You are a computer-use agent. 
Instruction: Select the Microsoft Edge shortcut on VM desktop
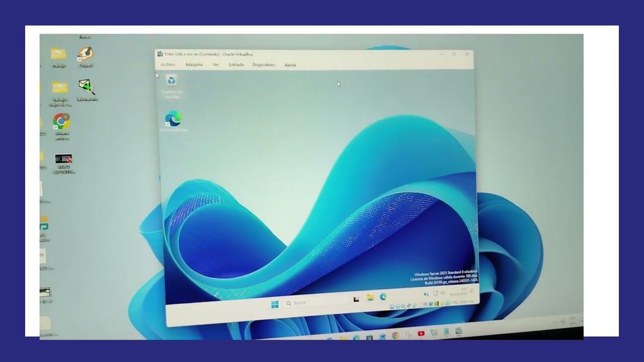pos(174,122)
